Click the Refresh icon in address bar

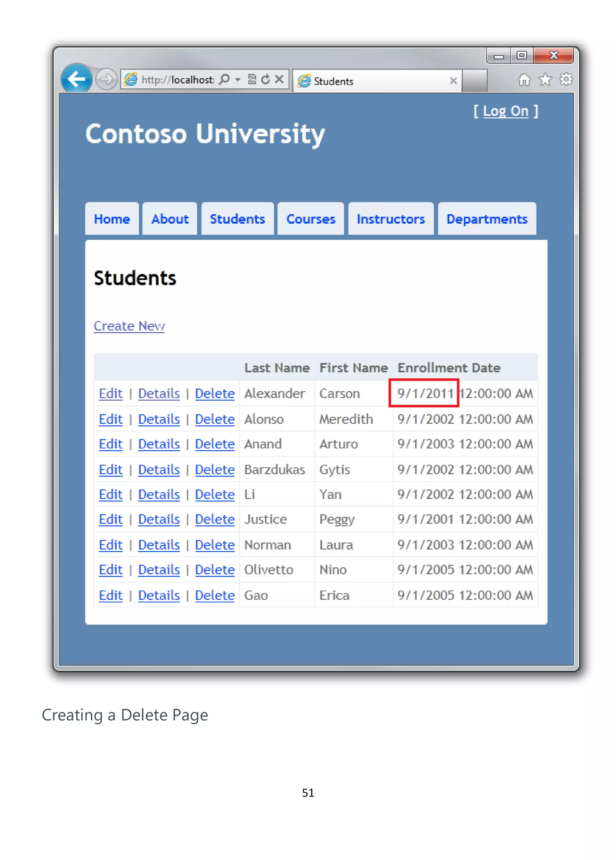pyautogui.click(x=266, y=79)
